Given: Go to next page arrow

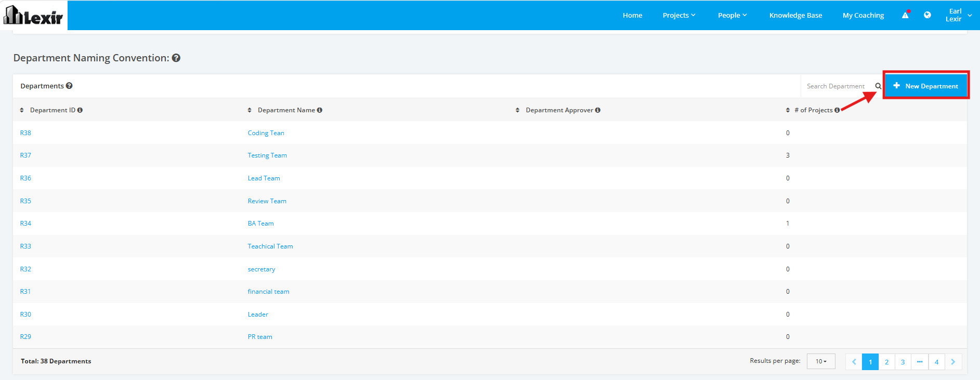Looking at the screenshot, I should point(953,362).
